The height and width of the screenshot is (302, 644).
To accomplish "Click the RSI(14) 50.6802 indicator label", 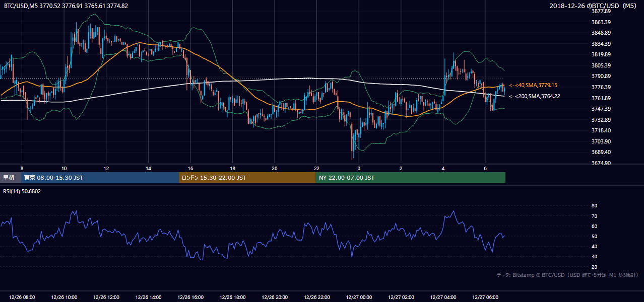I will [22, 191].
